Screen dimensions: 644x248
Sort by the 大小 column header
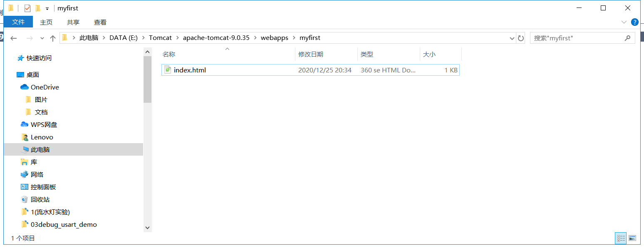(441, 54)
